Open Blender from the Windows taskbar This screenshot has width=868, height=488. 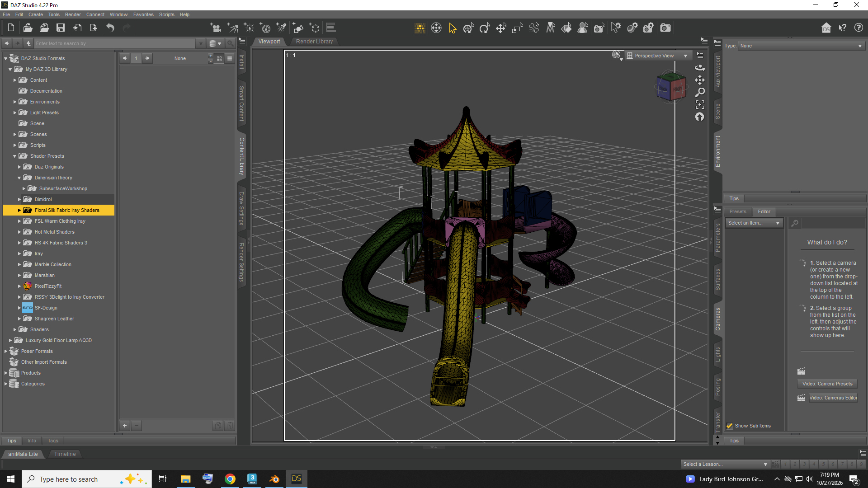pos(274,479)
